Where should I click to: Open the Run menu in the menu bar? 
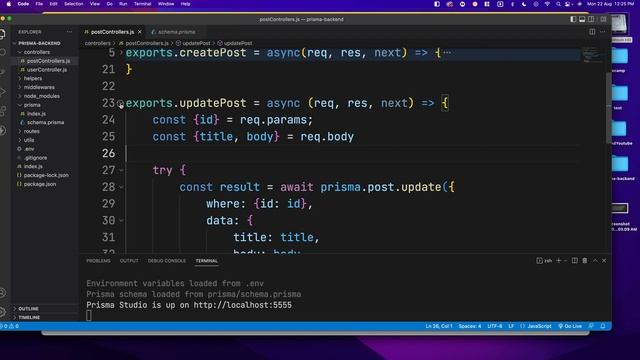[x=123, y=4]
